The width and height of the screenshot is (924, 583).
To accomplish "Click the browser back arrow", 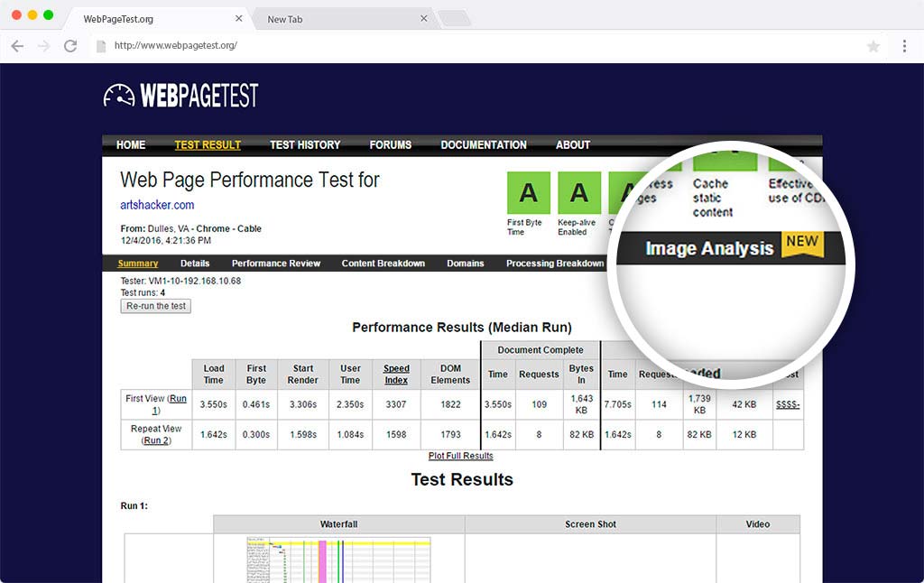I will coord(17,46).
